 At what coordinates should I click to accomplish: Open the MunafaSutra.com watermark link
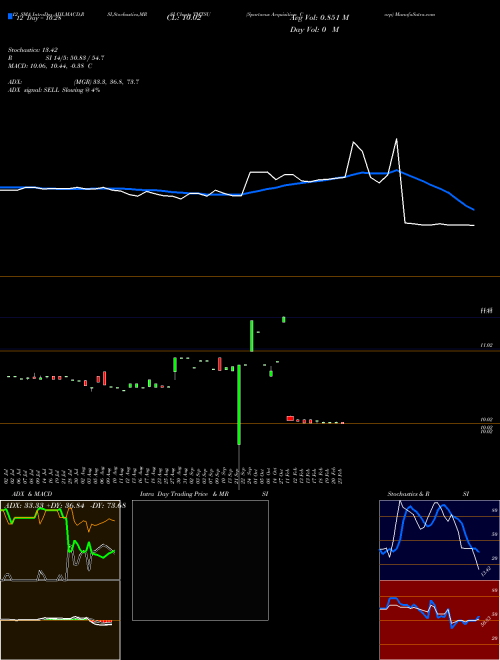416,14
